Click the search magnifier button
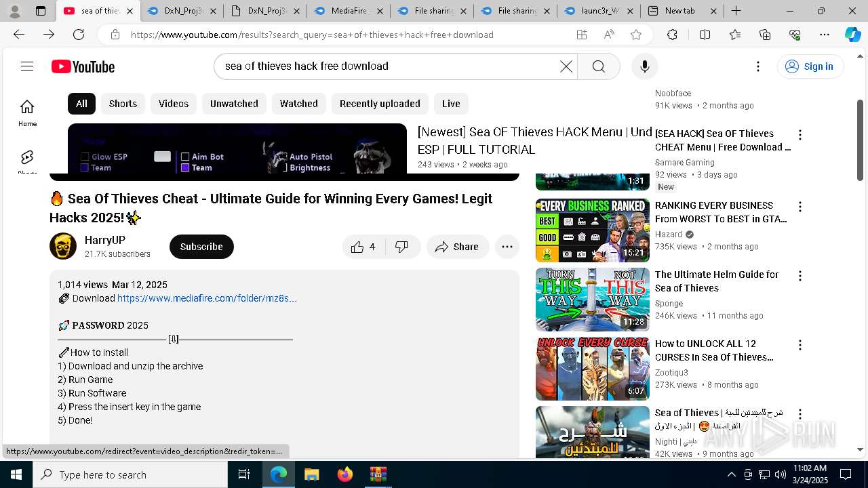The width and height of the screenshot is (868, 488). point(598,66)
